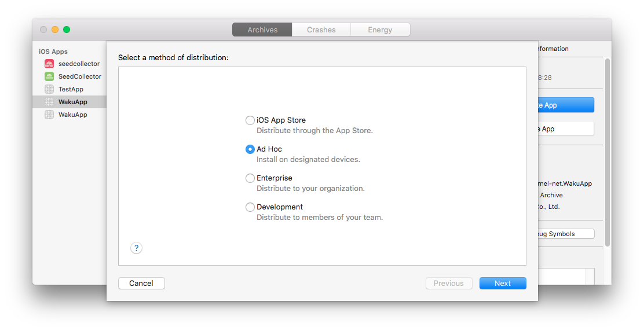Screen dimensions: 644x331
Task: Switch to the Energy tab
Action: coord(380,30)
